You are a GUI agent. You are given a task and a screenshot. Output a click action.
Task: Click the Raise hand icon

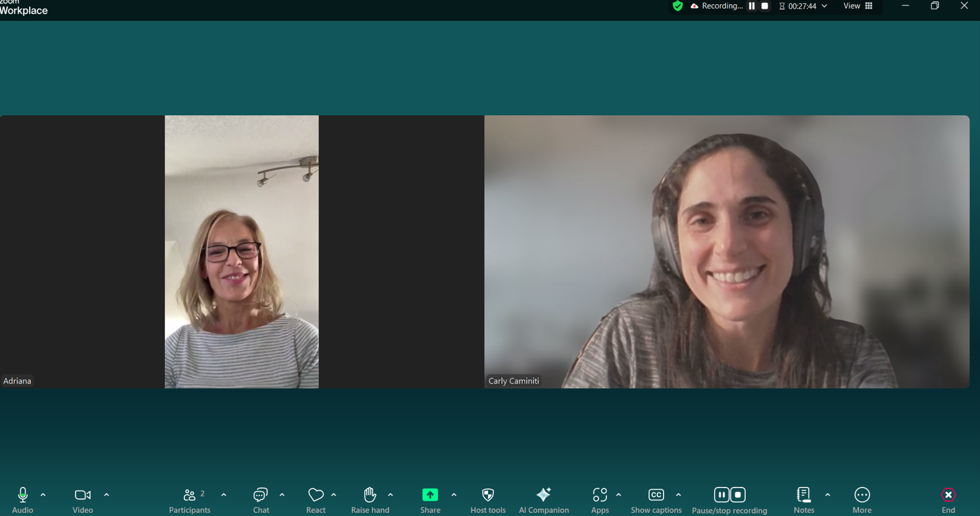pos(370,495)
